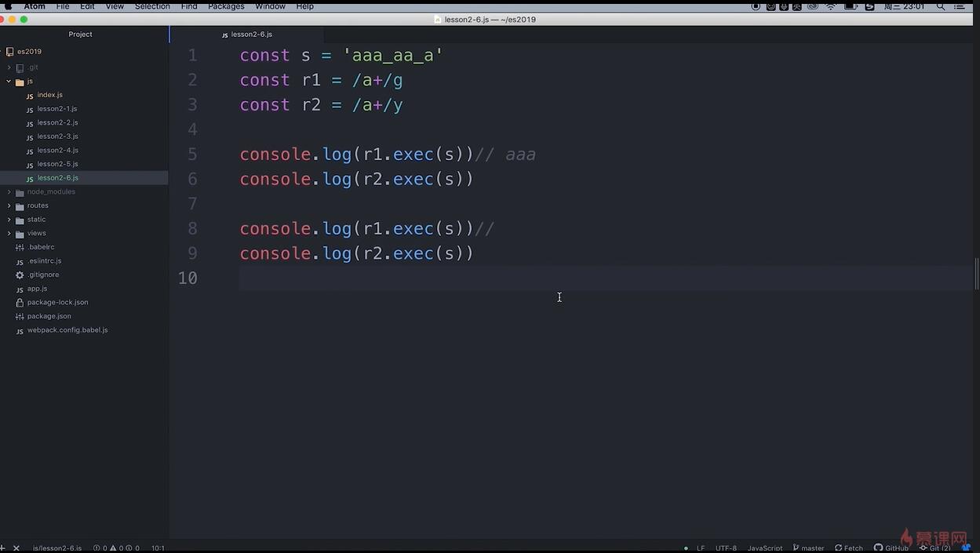Open index.js in the tree
The width and height of the screenshot is (980, 553).
pos(49,95)
